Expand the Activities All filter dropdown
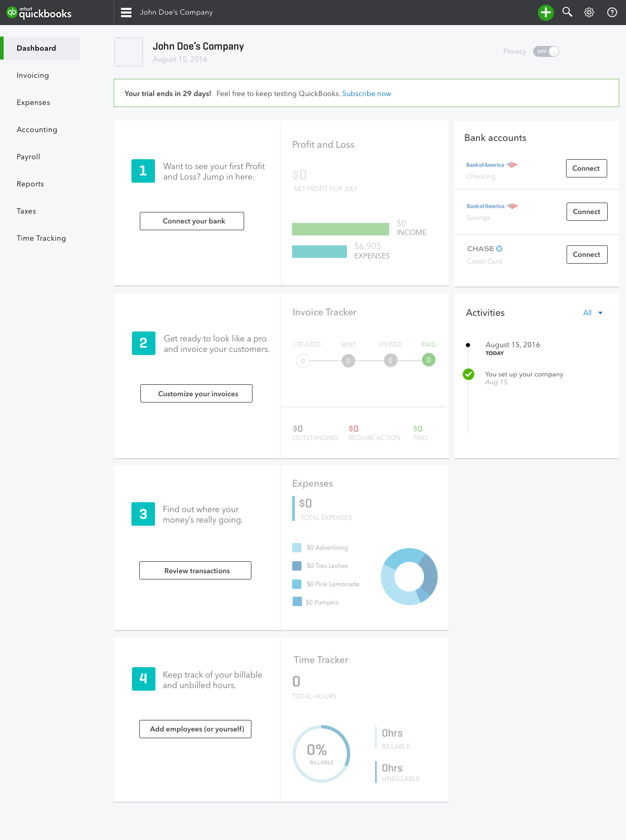The height and width of the screenshot is (840, 626). click(593, 313)
